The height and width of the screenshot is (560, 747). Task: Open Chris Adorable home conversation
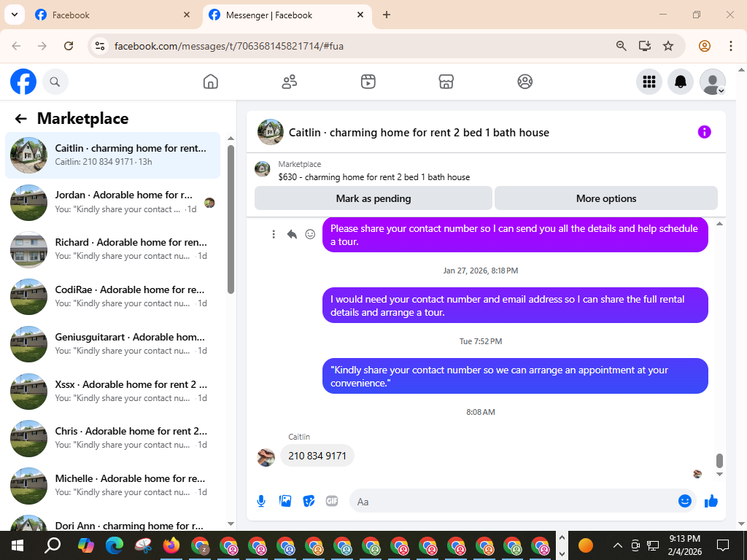[113, 438]
